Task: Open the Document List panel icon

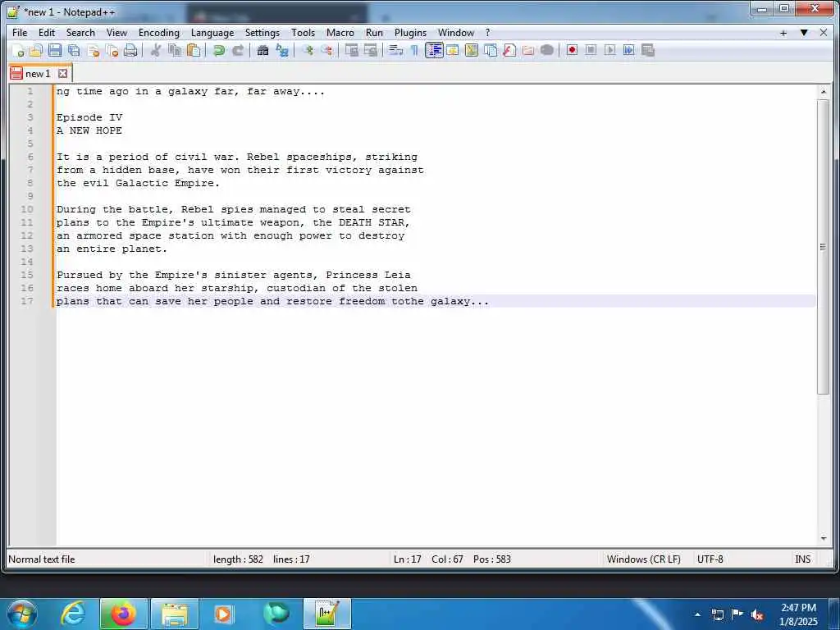Action: [x=491, y=50]
